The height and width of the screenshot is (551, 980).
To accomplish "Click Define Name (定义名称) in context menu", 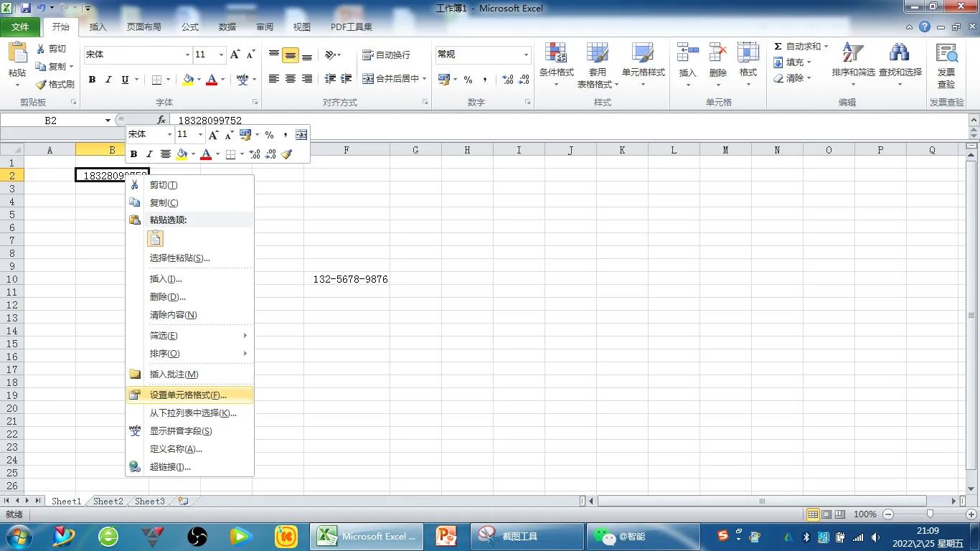I will (189, 449).
